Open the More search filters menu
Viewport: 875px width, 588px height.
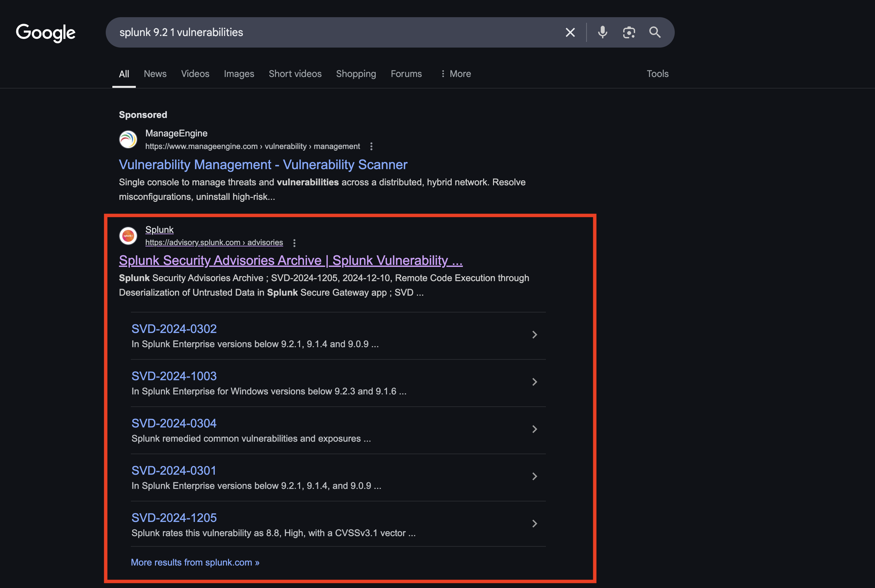(455, 74)
